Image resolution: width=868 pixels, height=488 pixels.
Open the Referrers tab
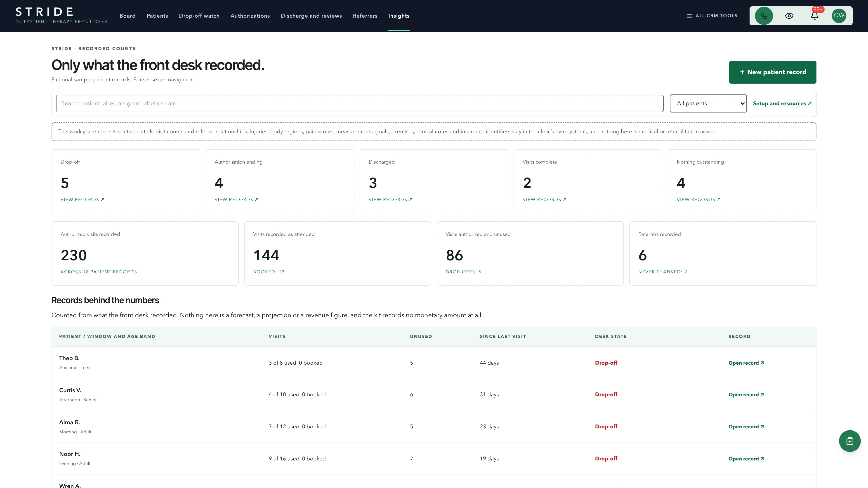tap(365, 16)
